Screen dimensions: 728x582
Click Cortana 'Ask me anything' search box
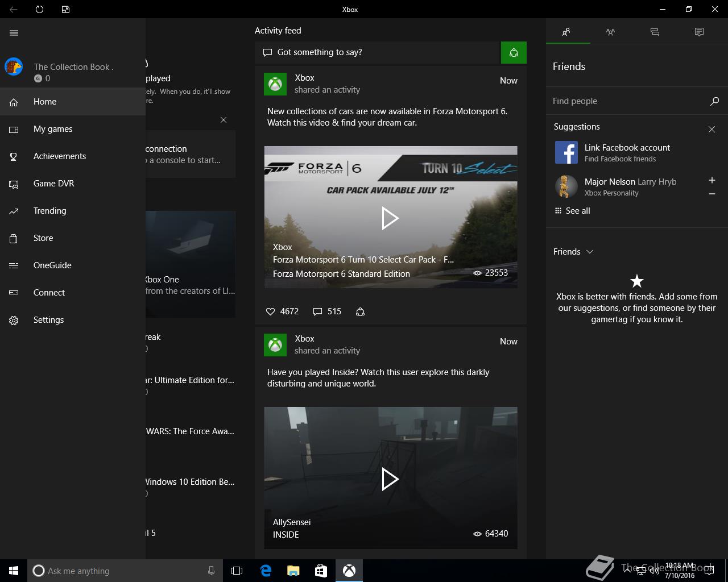[x=125, y=571]
